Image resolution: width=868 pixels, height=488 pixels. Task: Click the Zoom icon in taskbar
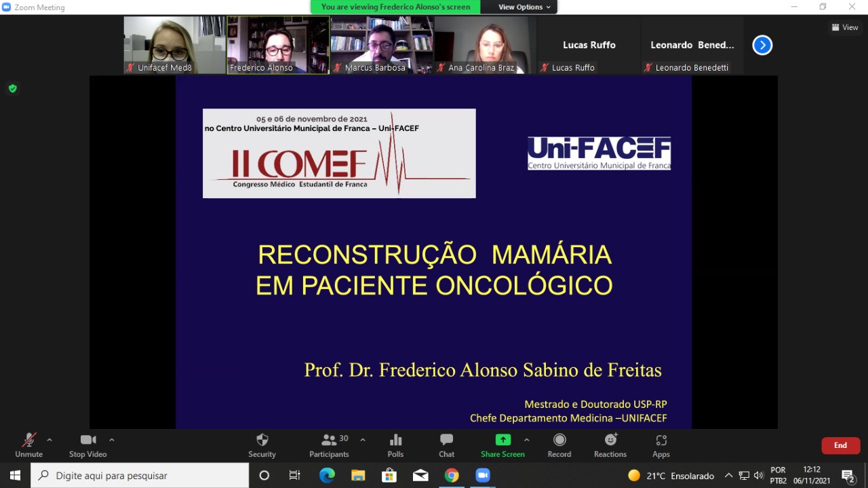pyautogui.click(x=483, y=475)
